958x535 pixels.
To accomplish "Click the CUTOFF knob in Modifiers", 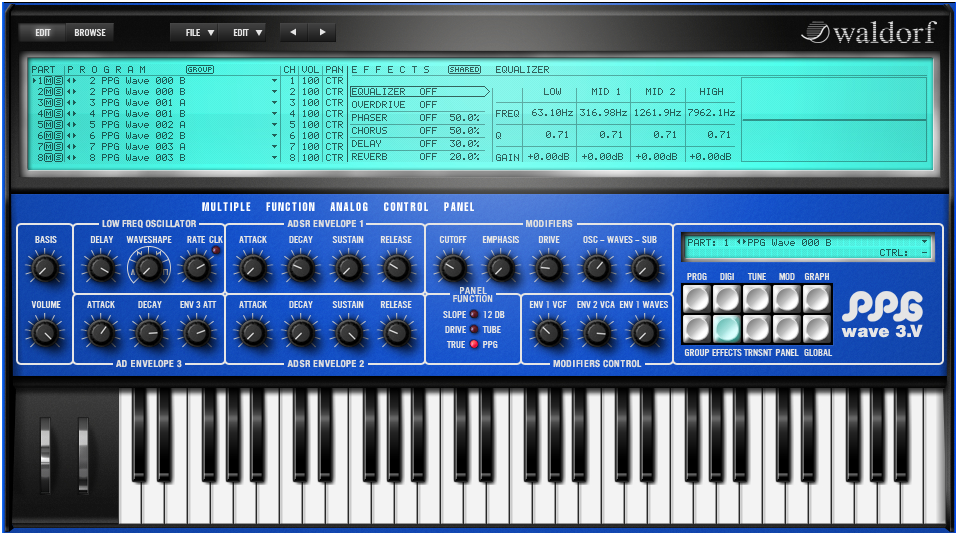I will (453, 268).
